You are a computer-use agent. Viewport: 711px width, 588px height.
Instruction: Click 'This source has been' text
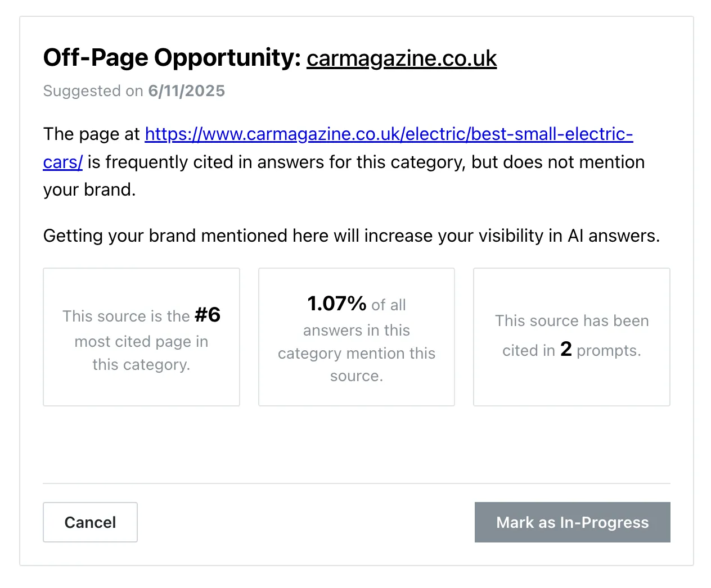pos(572,321)
